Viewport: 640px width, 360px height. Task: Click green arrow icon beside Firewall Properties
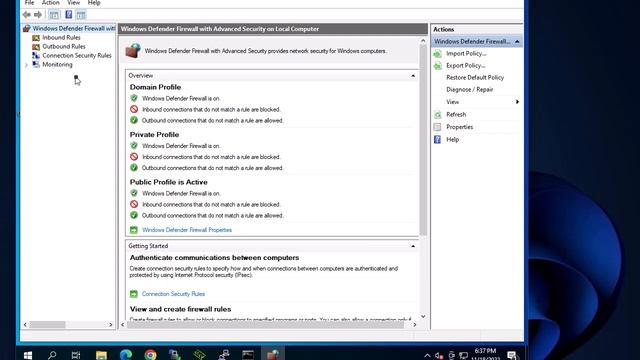134,230
